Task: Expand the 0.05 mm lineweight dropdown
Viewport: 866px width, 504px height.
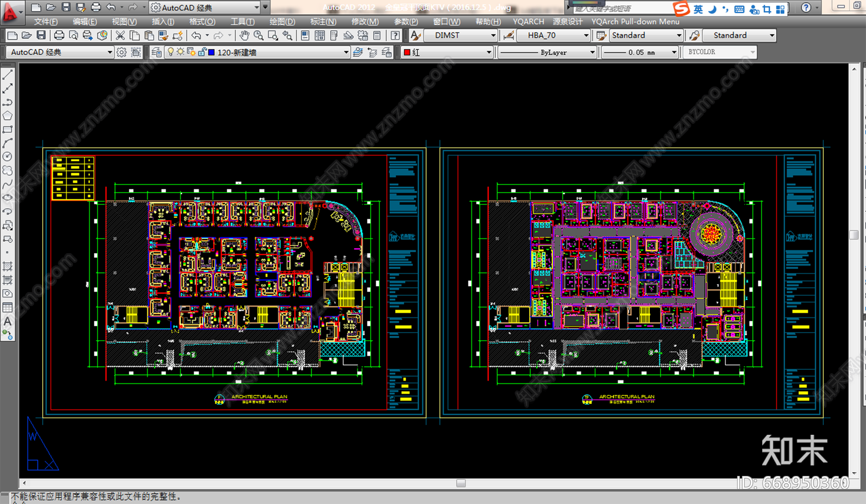Action: pos(674,52)
